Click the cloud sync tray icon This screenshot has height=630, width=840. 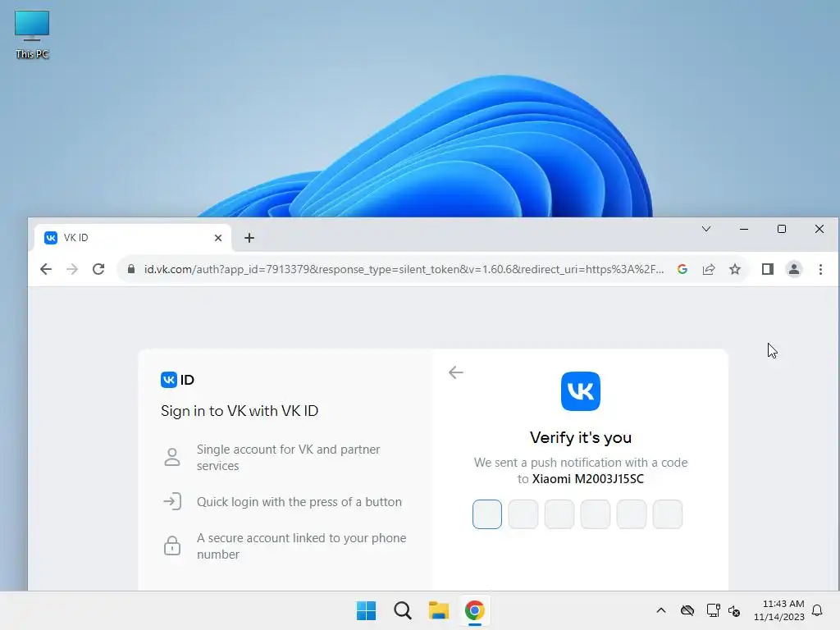click(687, 610)
